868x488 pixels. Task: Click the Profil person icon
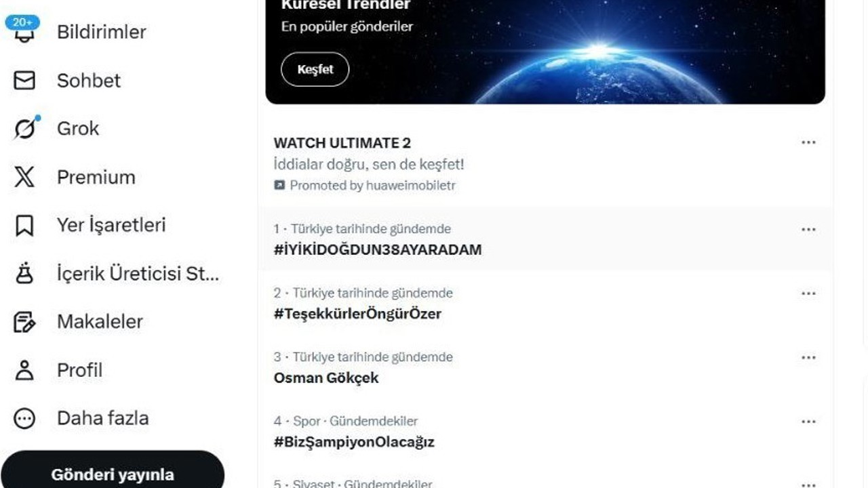coord(26,370)
